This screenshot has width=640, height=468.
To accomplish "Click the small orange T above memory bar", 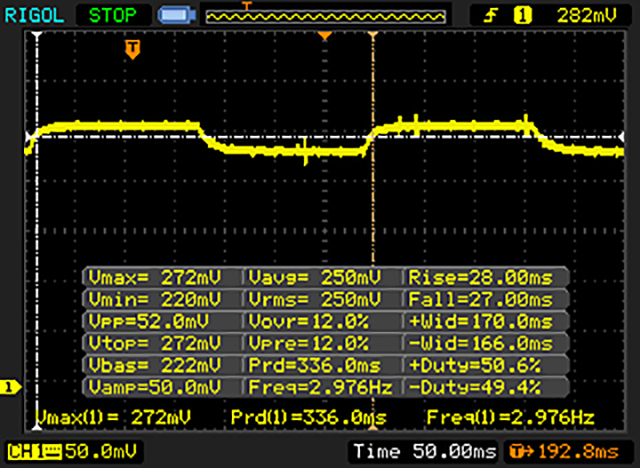I will [x=247, y=6].
